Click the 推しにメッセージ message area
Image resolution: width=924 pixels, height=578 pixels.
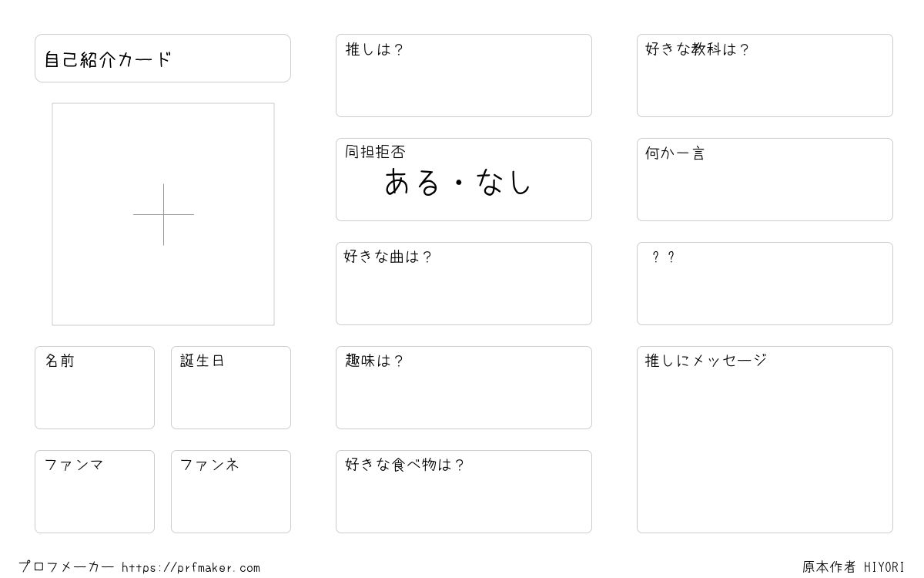point(765,439)
